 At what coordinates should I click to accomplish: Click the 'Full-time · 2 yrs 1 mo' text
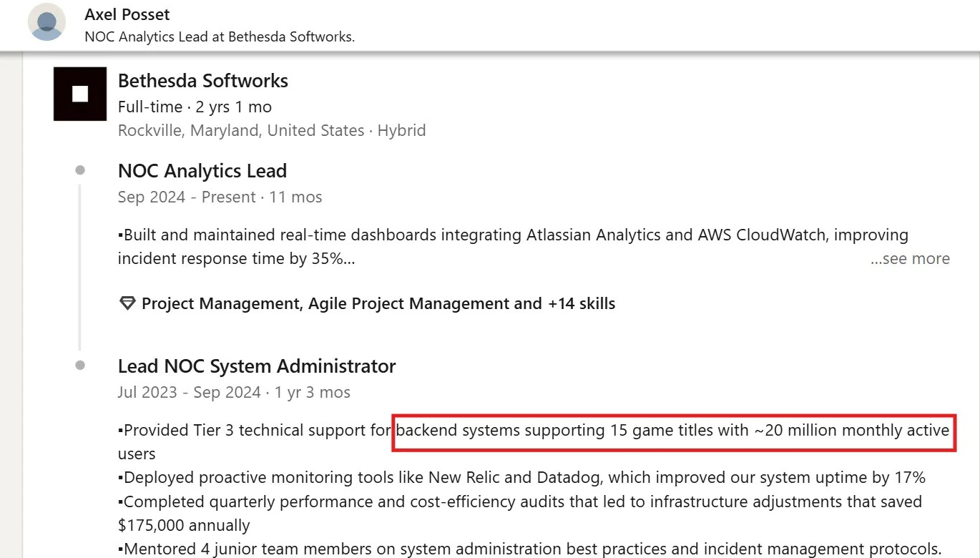195,107
